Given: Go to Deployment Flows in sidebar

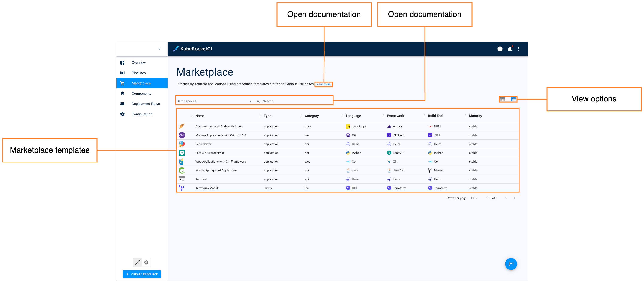Looking at the screenshot, I should pyautogui.click(x=146, y=104).
